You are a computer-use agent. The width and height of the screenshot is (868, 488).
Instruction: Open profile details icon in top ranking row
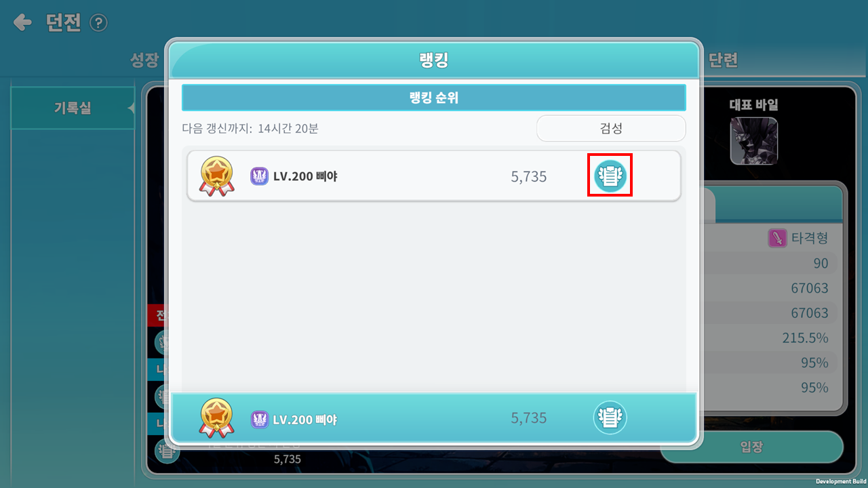pos(610,176)
